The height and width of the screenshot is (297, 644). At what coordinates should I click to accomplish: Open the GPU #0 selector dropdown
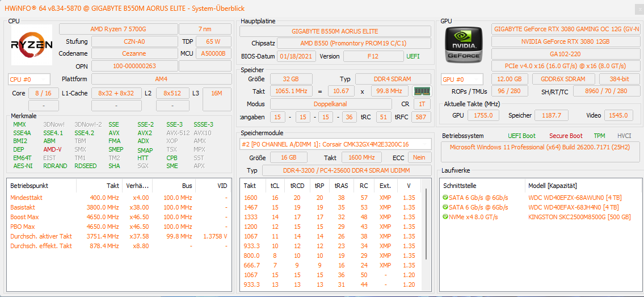coord(462,80)
